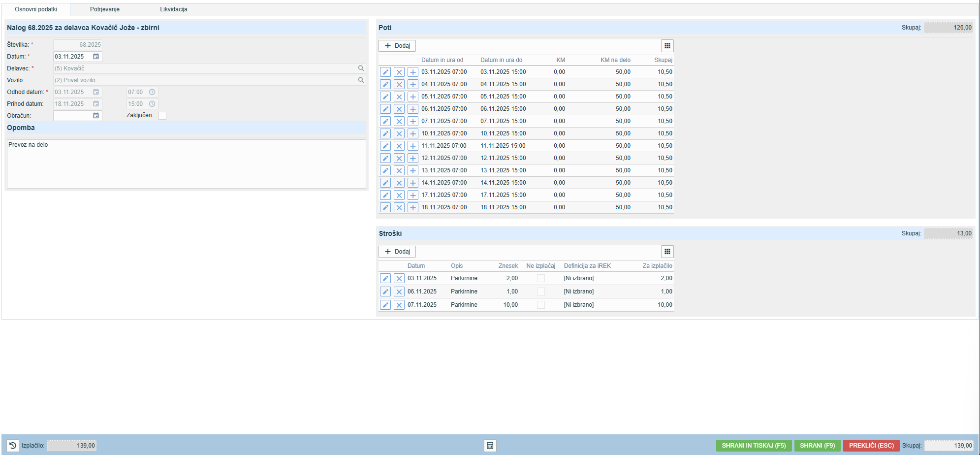980x455 pixels.
Task: Duplicate the 10.11.2025 trip row
Action: [413, 134]
